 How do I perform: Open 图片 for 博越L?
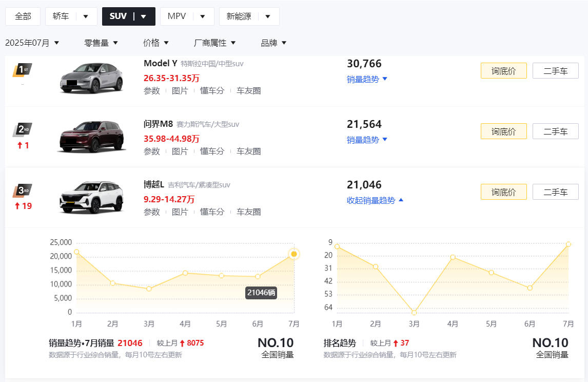(180, 212)
